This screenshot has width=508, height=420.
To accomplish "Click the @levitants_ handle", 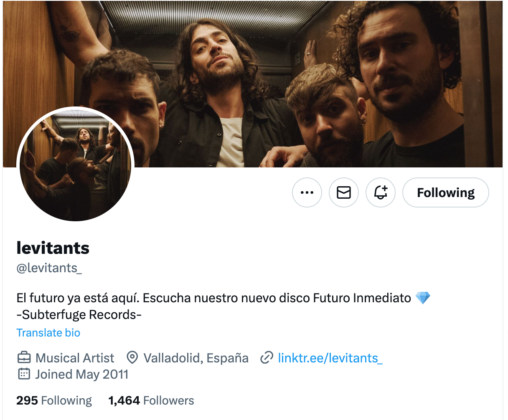I will pos(49,268).
